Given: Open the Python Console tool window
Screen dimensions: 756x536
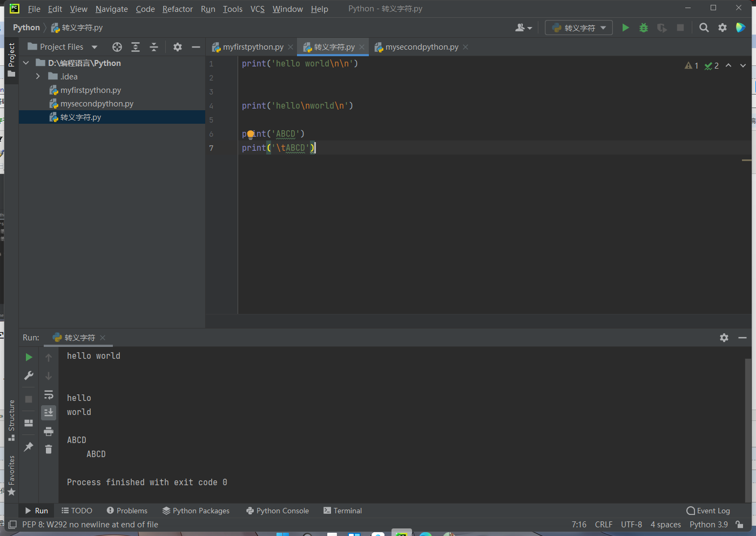Looking at the screenshot, I should pos(278,511).
